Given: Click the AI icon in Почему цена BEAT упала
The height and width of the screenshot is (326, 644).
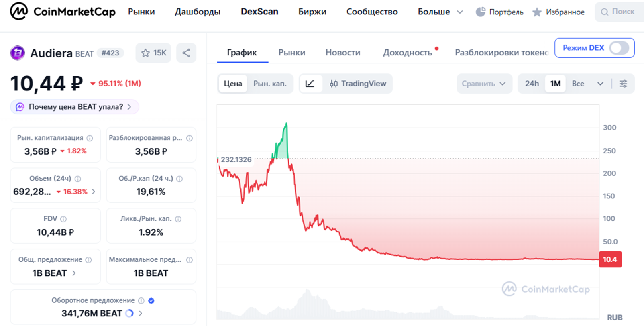Looking at the screenshot, I should tap(20, 107).
